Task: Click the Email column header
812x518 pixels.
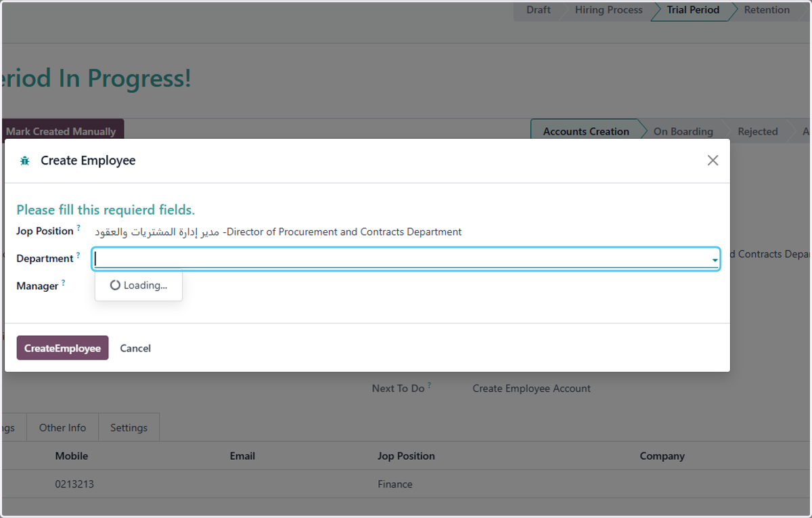Action: (x=242, y=456)
